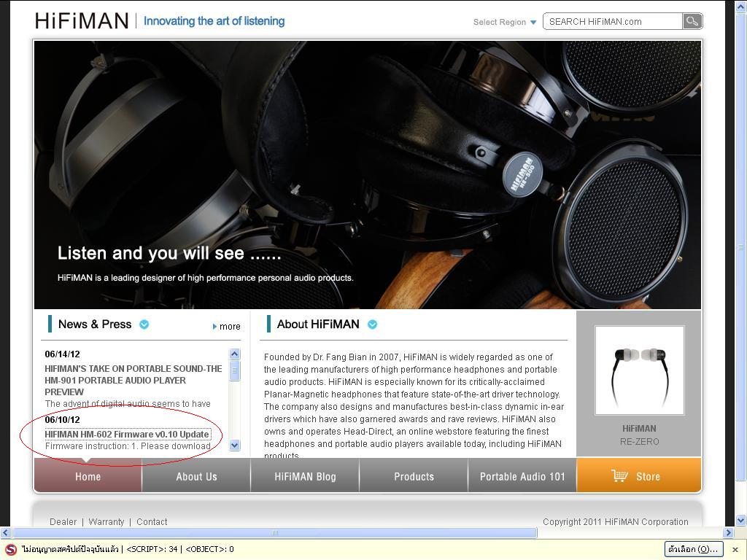This screenshot has width=747, height=560.
Task: Click the horizontal scrollbar thumb
Action: pyautogui.click(x=274, y=533)
